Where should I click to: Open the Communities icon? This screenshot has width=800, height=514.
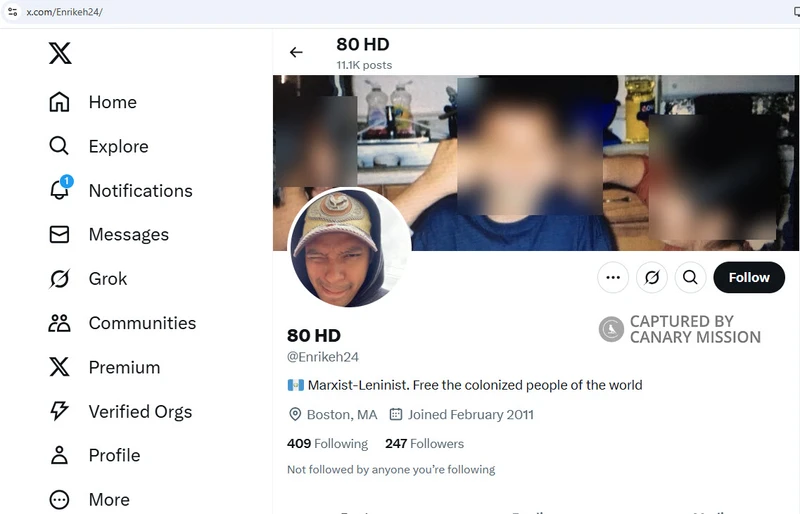[60, 323]
